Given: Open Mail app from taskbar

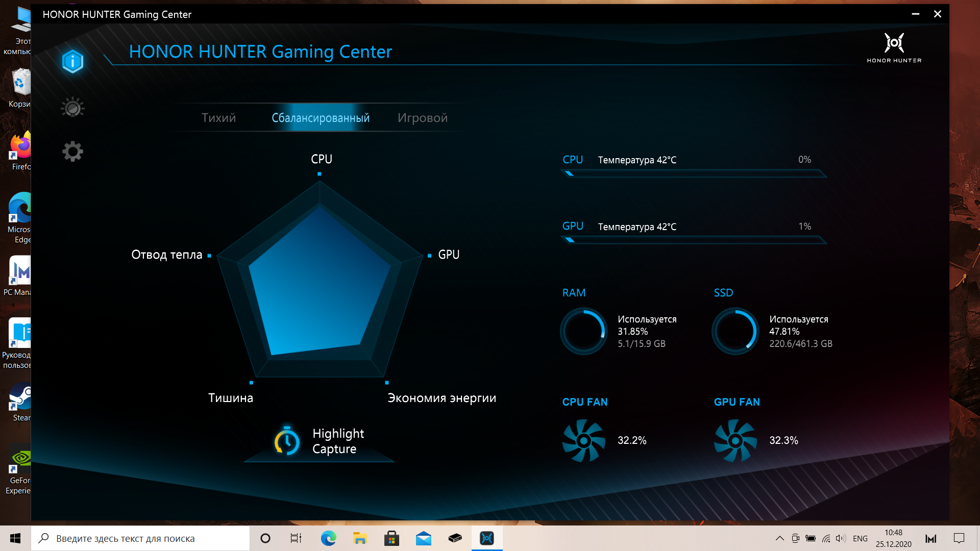Looking at the screenshot, I should point(423,538).
